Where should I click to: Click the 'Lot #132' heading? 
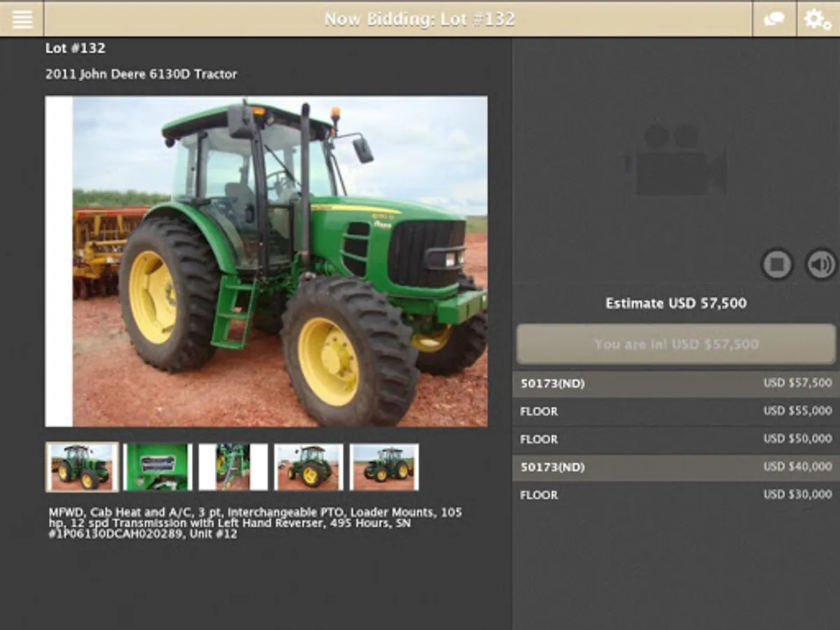76,48
